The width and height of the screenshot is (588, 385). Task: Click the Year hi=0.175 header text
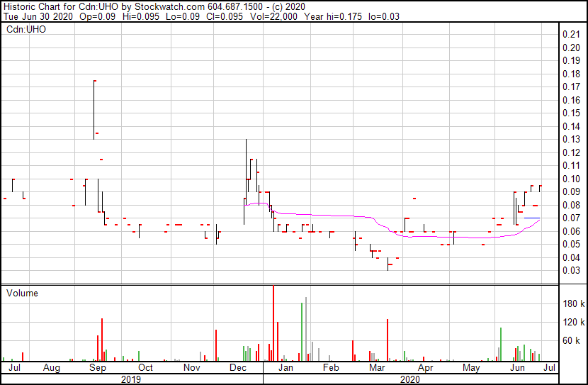[333, 16]
